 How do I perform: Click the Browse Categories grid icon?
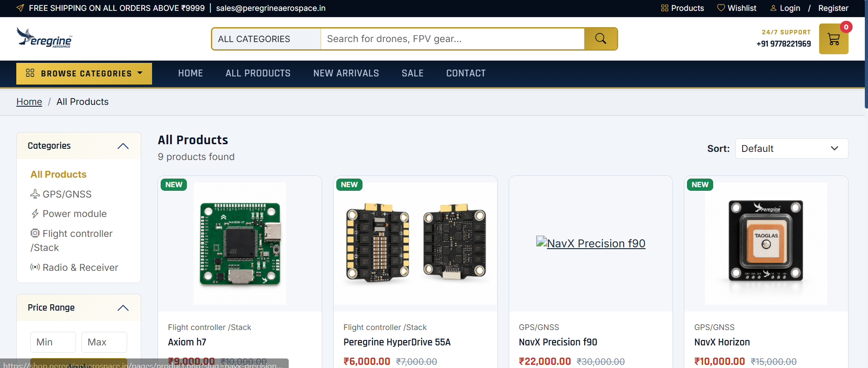[30, 73]
